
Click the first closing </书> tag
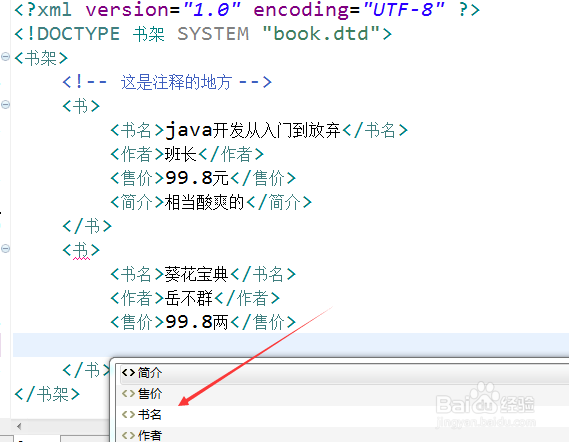[x=87, y=226]
